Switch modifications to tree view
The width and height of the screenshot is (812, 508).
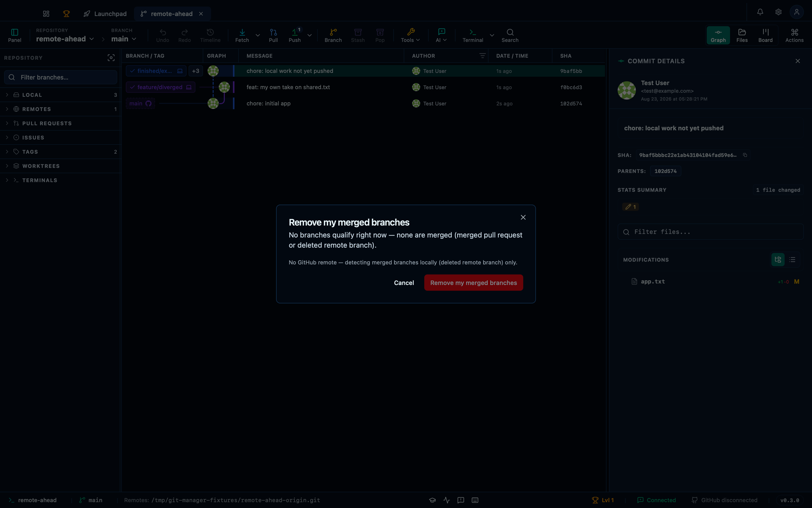(x=778, y=260)
